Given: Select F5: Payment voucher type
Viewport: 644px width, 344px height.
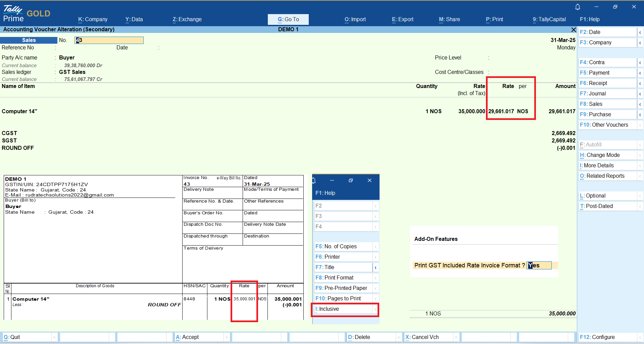Looking at the screenshot, I should point(599,73).
